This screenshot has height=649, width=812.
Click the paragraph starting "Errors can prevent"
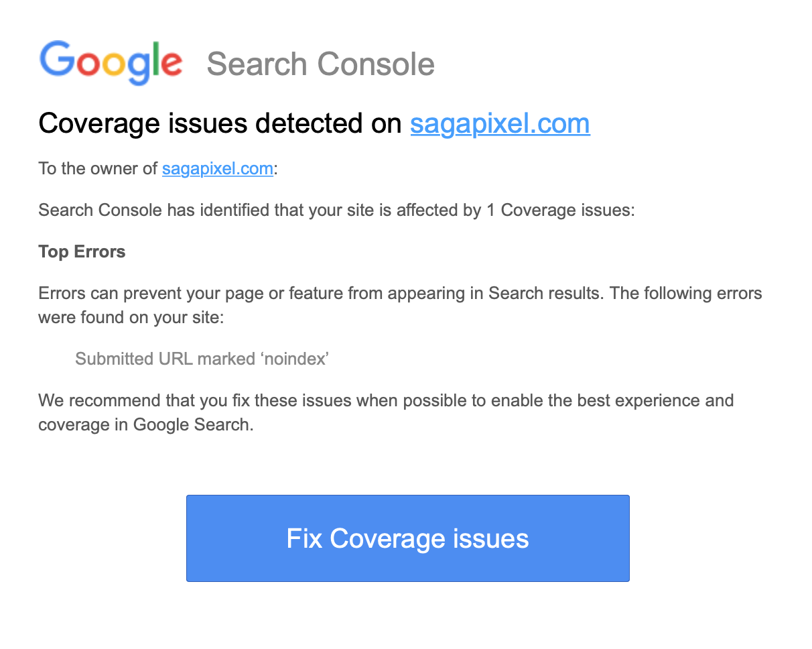(400, 305)
